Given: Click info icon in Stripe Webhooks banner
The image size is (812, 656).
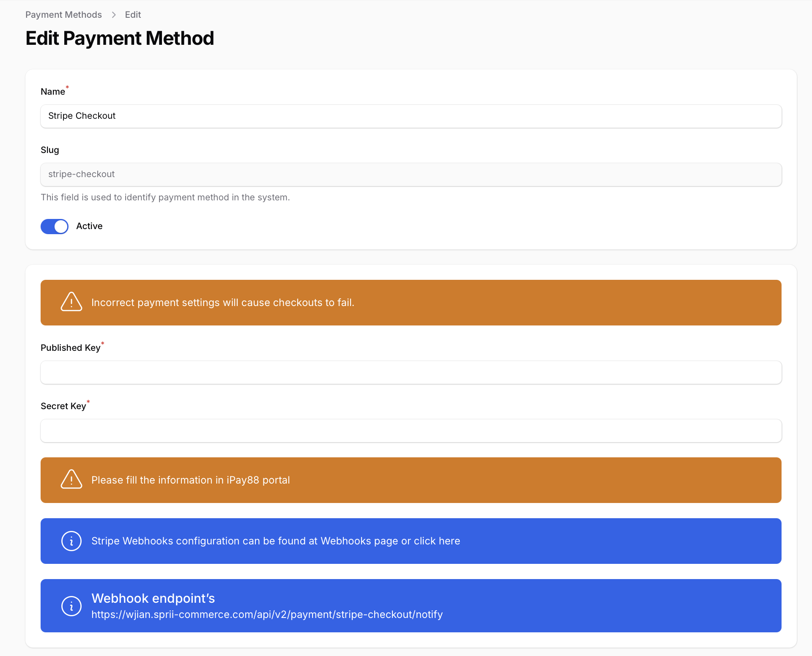Looking at the screenshot, I should 71,541.
